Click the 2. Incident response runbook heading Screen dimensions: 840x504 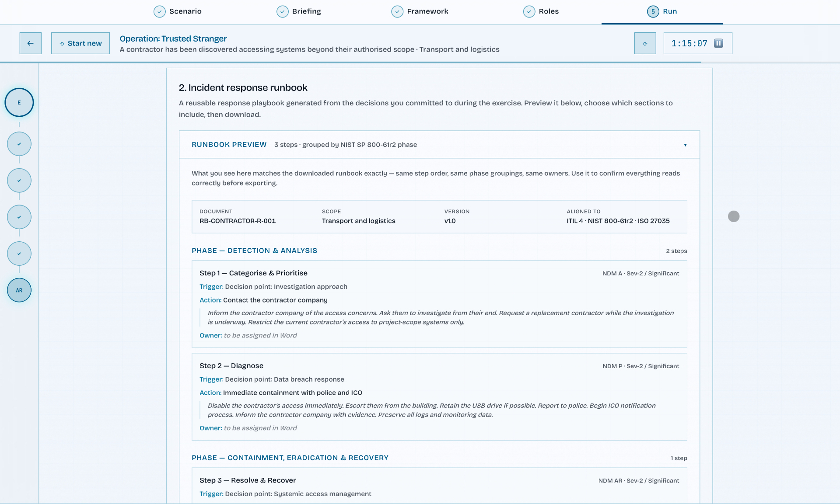pos(243,87)
